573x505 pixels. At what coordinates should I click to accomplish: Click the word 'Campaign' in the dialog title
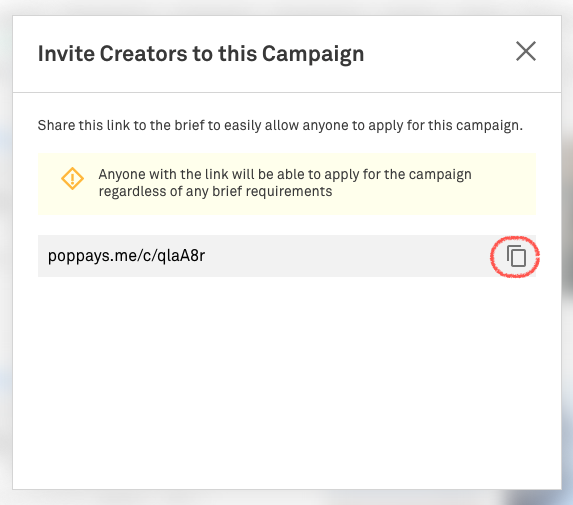point(313,54)
